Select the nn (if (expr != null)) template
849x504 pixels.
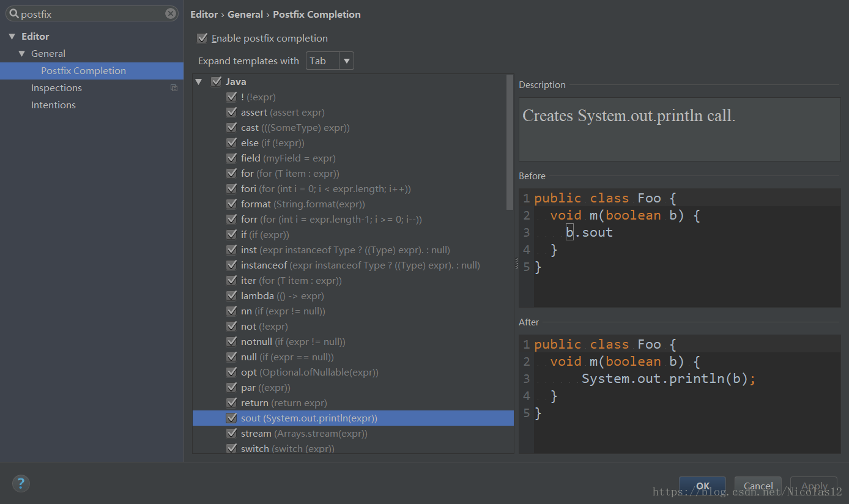click(x=353, y=311)
